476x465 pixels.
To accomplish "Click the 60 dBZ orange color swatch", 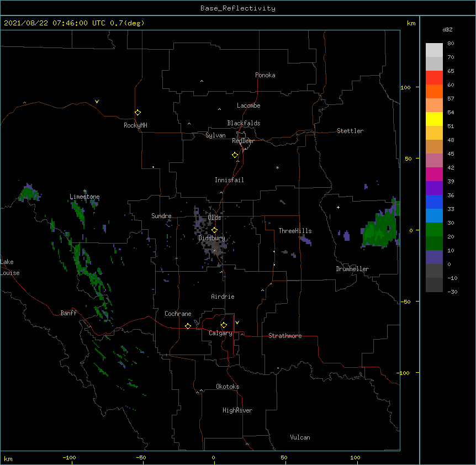I will click(x=434, y=91).
